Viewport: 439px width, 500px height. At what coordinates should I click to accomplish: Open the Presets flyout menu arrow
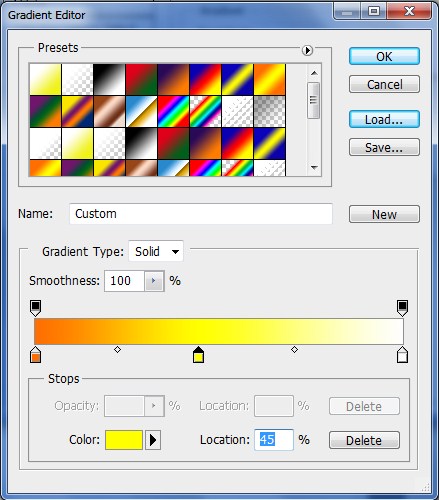pyautogui.click(x=307, y=50)
